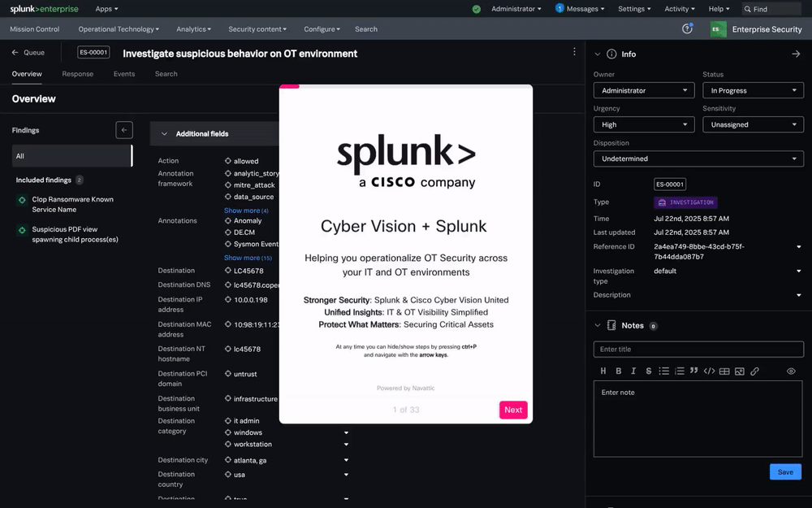Viewport: 812px width, 508px height.
Task: Open the Activity menu
Action: pyautogui.click(x=680, y=9)
